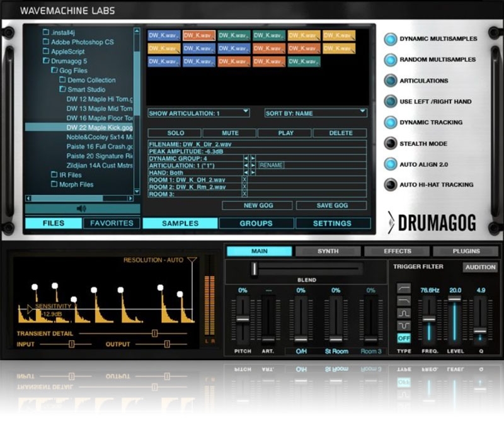Click the New Gog button
Screen dimensions: 504x437
click(258, 205)
